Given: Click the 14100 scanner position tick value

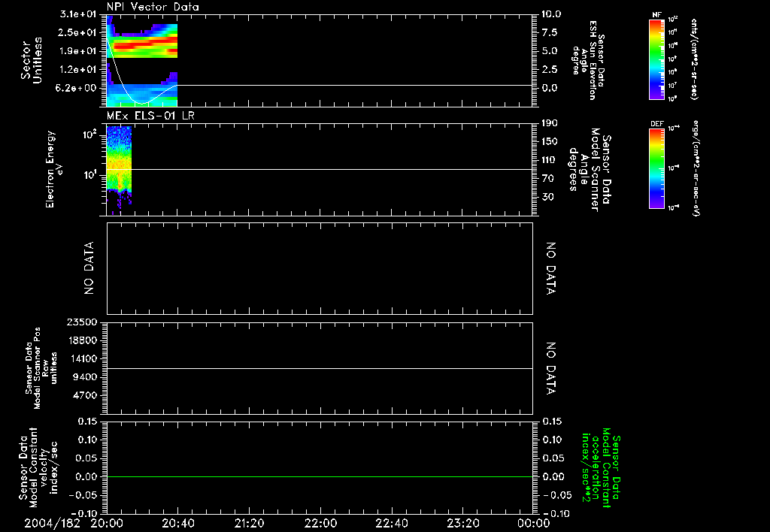Looking at the screenshot, I should click(81, 358).
